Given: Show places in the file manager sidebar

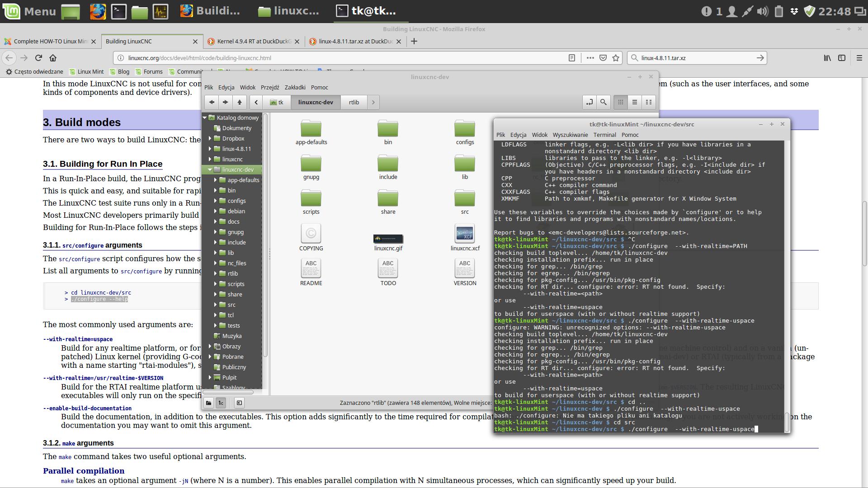Looking at the screenshot, I should tap(208, 403).
